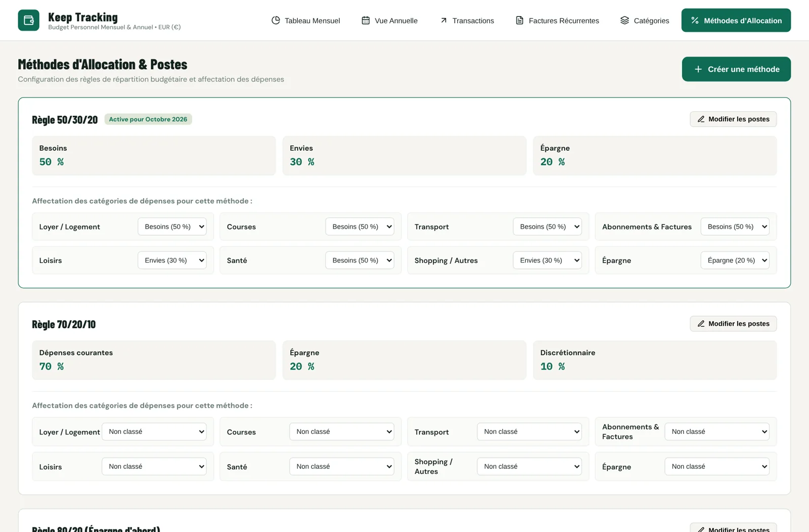Image resolution: width=809 pixels, height=532 pixels.
Task: Click the percent icon of Méthodes d'Allocation
Action: pyautogui.click(x=695, y=20)
